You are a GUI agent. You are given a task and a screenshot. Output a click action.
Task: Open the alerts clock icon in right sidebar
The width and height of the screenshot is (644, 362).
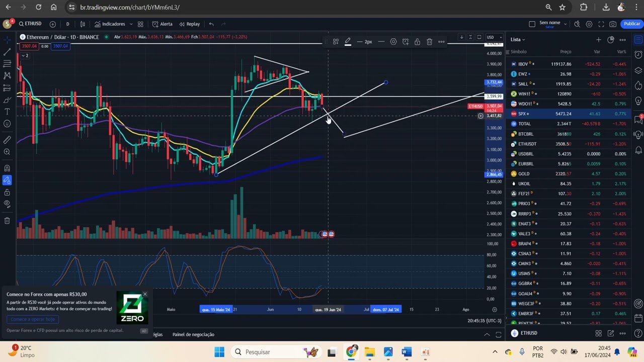638,54
